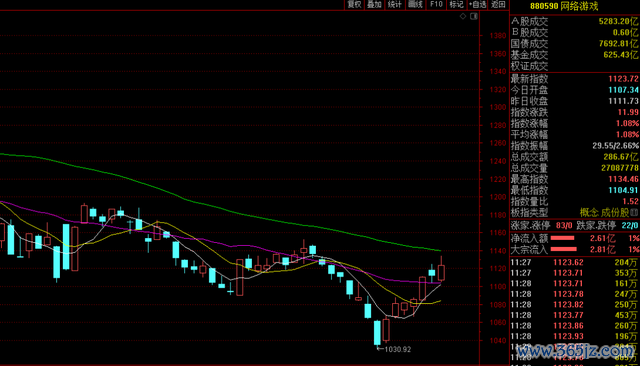Click the small icon beside 概念 成份股
Viewport: 640px width, 366px height.
[634, 212]
